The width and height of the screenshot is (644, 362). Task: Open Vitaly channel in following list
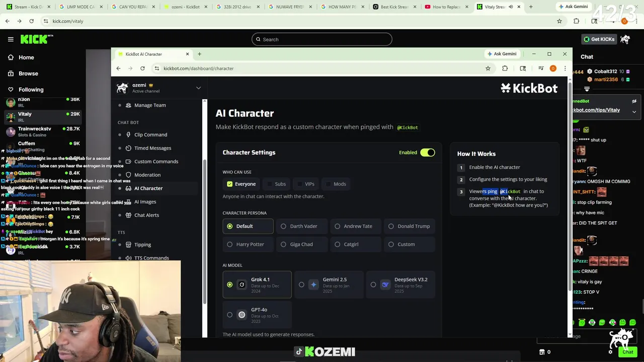(x=43, y=117)
